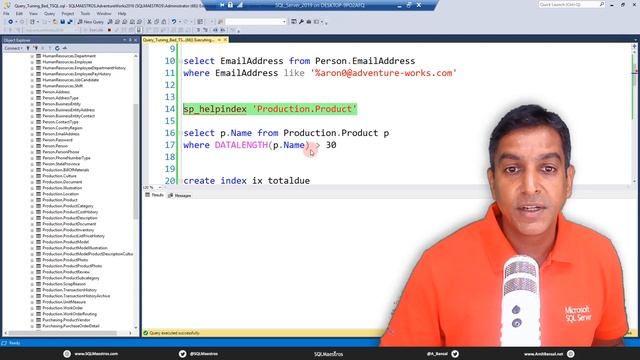Click the HumanResources.JobCandidate table icon

[x=38, y=80]
